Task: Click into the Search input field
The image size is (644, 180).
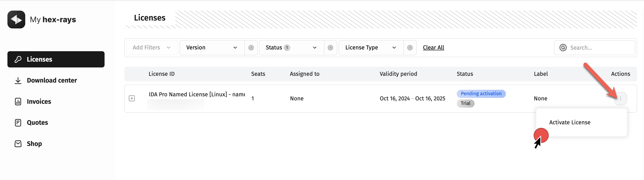Action: (600, 48)
